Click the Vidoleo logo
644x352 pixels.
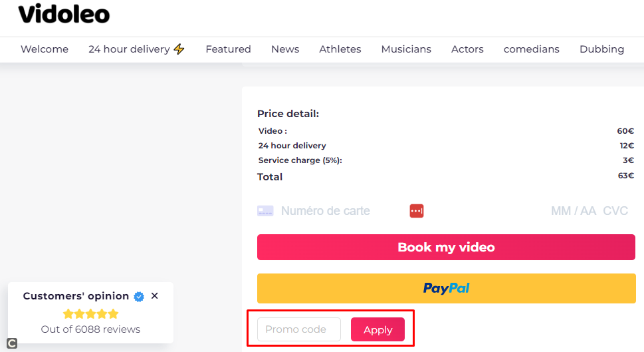click(64, 13)
